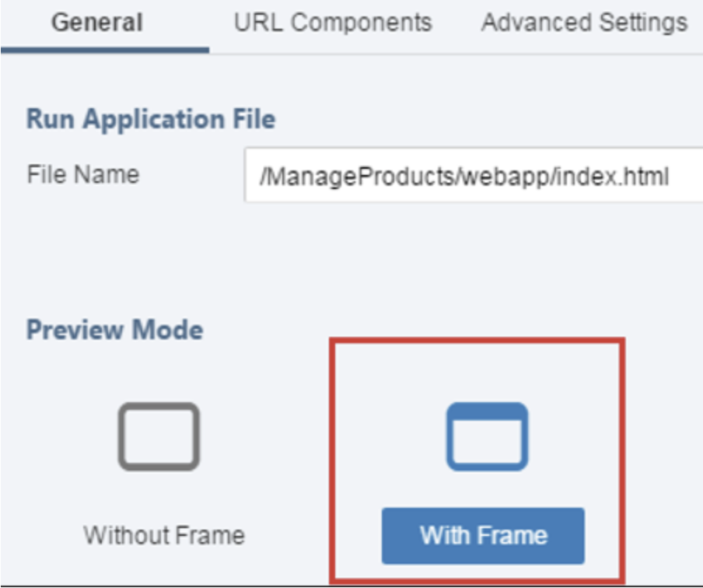Click the Preview Mode section heading
The image size is (703, 588).
coord(115,330)
